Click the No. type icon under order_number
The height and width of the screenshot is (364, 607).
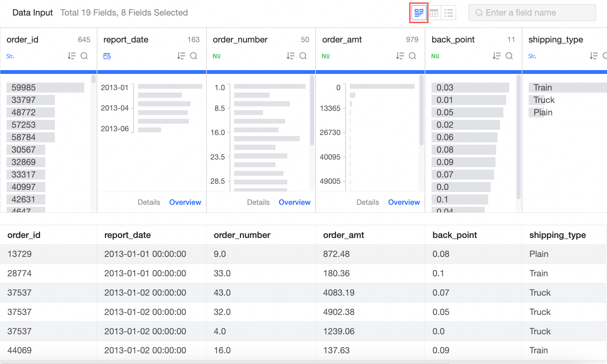[x=216, y=56]
